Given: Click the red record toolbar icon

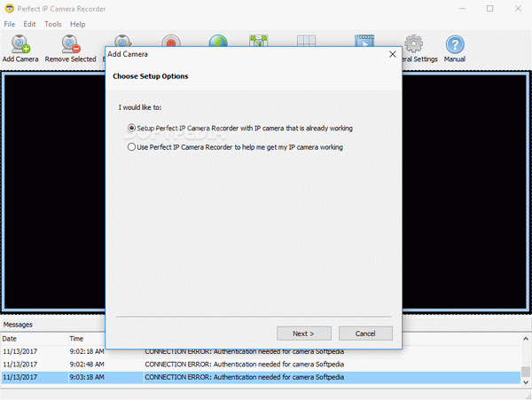Looking at the screenshot, I should click(171, 41).
